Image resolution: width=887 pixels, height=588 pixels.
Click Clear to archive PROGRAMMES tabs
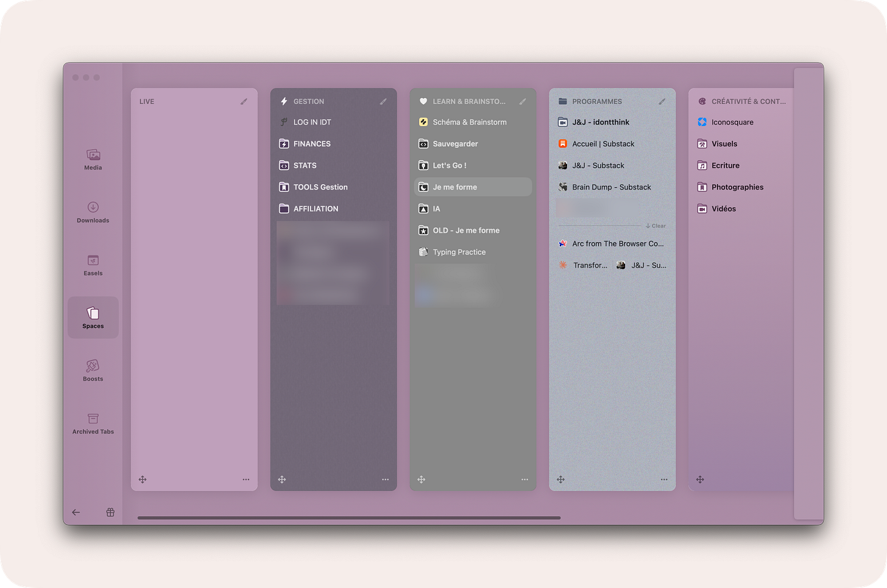pyautogui.click(x=656, y=226)
